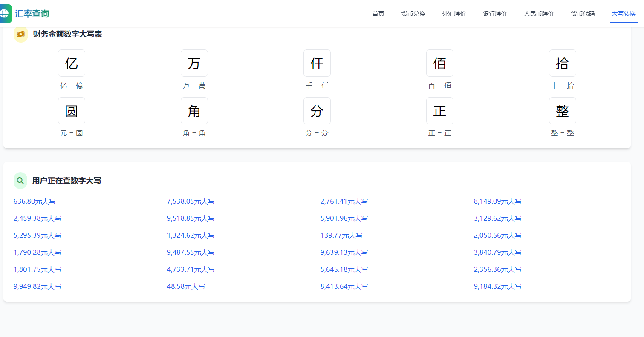Click the money icon beside 财务金额数字大写表
Viewport: 644px width, 337px height.
[21, 35]
